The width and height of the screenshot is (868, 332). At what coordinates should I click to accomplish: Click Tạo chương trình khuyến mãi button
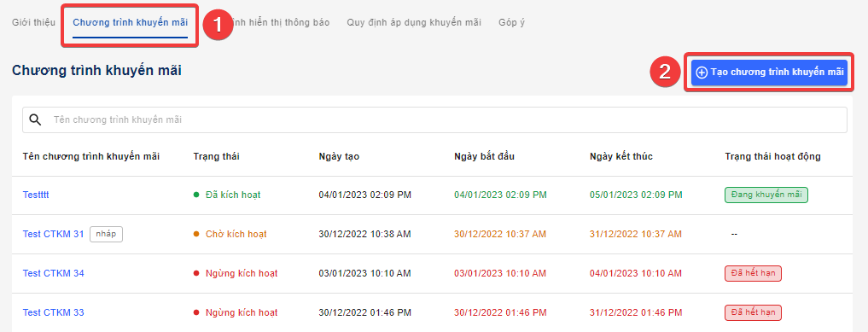pyautogui.click(x=769, y=73)
